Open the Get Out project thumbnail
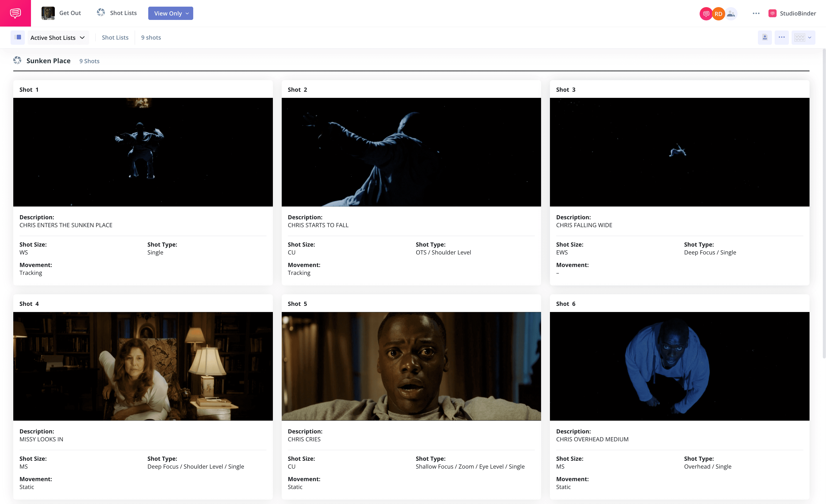The width and height of the screenshot is (826, 504). pyautogui.click(x=48, y=14)
